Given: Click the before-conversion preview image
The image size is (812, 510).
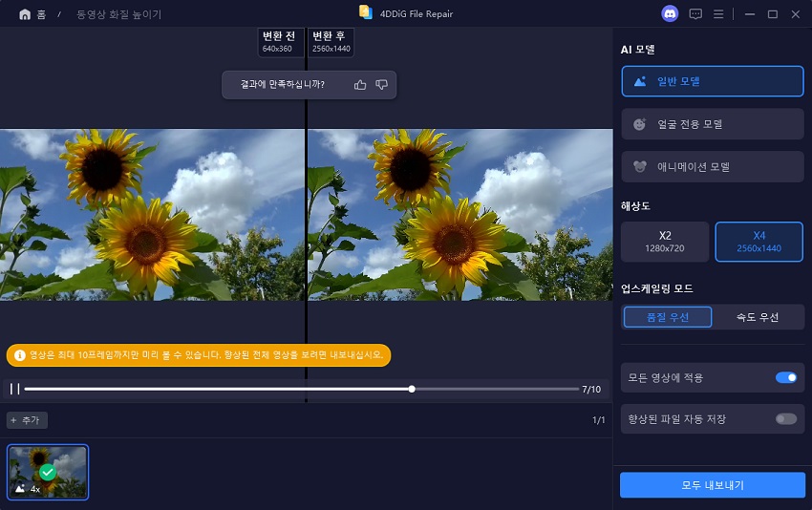Looking at the screenshot, I should [x=152, y=214].
